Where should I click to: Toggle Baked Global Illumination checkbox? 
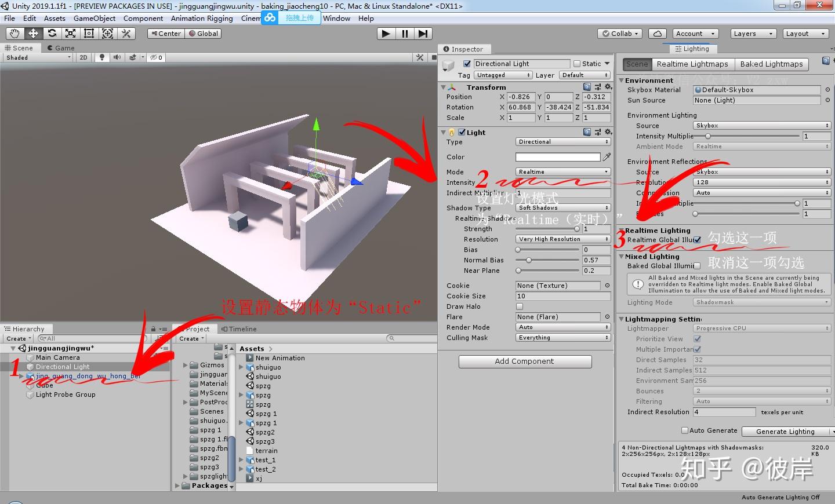(x=698, y=266)
